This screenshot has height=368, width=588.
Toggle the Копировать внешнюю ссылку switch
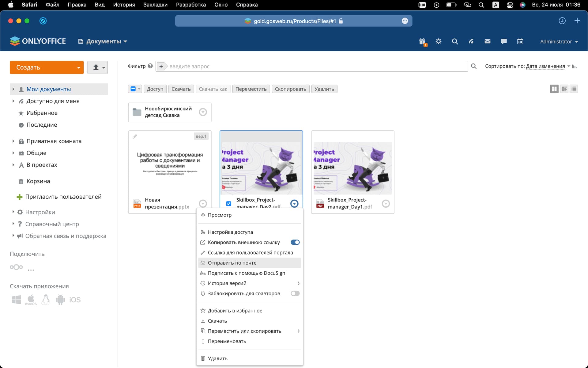tap(295, 242)
